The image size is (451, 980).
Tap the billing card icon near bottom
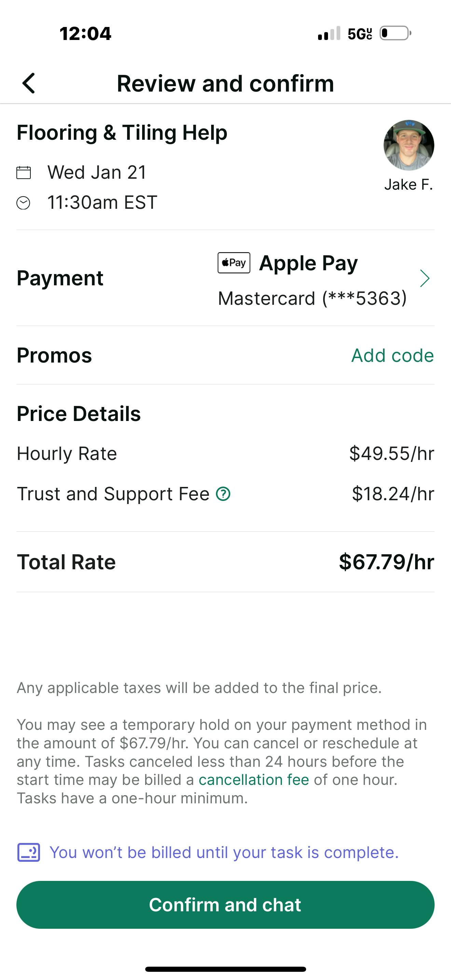click(28, 853)
